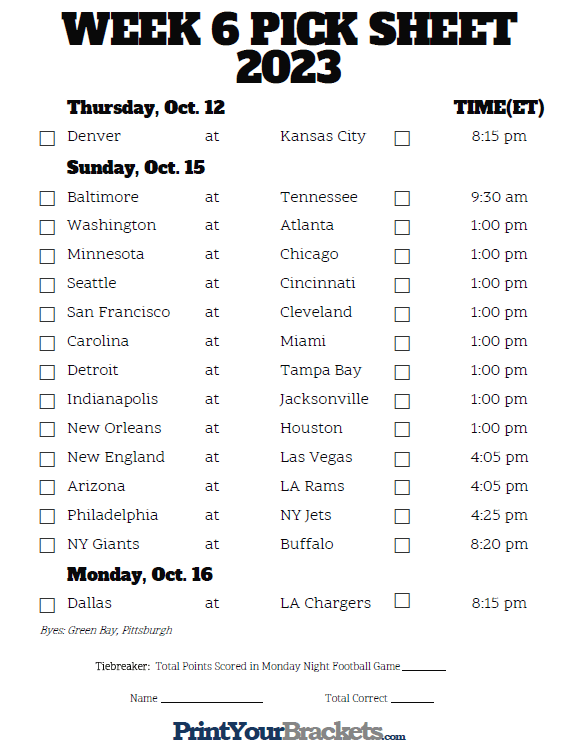The image size is (580, 751).
Task: Check the box next to Denver
Action: 47,138
